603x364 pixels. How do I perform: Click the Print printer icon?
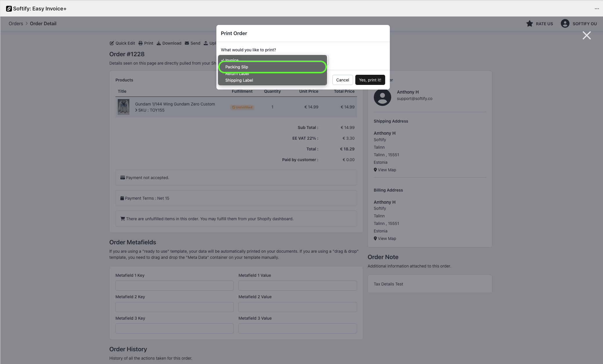point(140,43)
